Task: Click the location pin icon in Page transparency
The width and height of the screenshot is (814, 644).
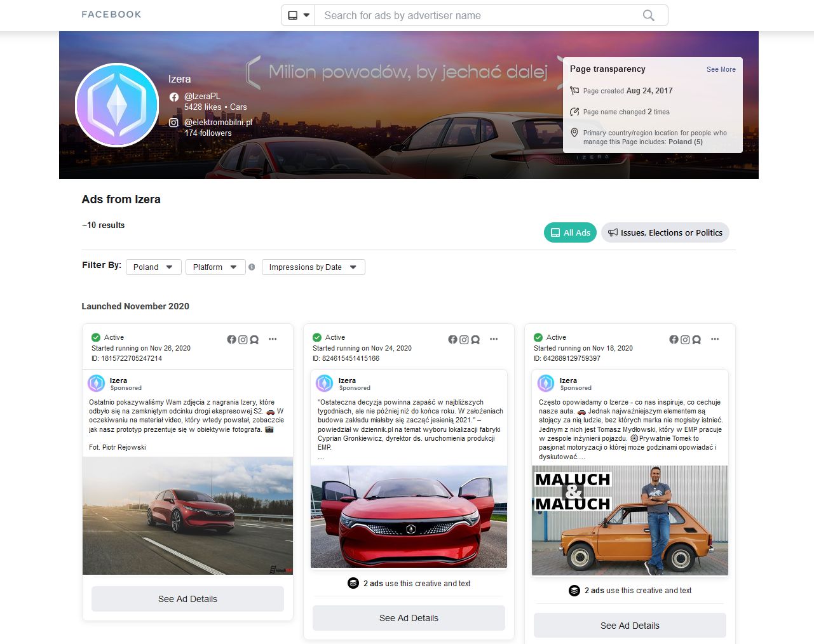Action: click(x=574, y=133)
